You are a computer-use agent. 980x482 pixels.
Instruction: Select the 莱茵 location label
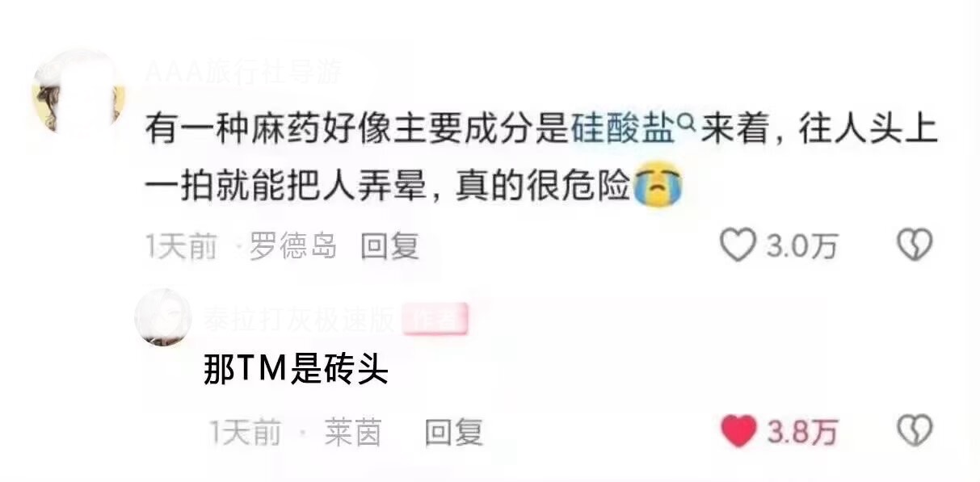point(353,433)
